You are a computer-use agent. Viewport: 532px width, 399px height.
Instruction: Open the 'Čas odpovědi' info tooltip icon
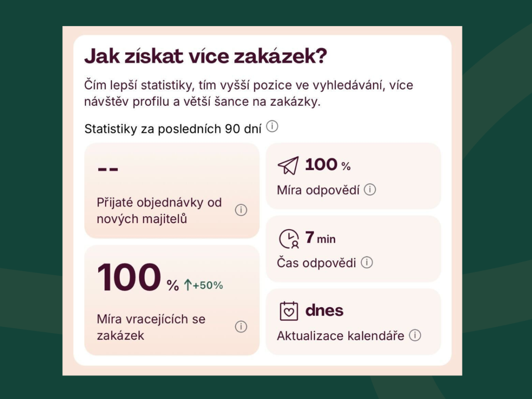click(x=367, y=263)
